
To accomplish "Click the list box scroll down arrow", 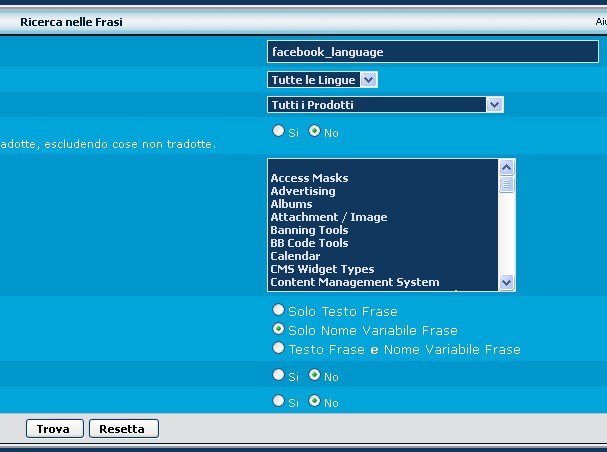I will (507, 283).
